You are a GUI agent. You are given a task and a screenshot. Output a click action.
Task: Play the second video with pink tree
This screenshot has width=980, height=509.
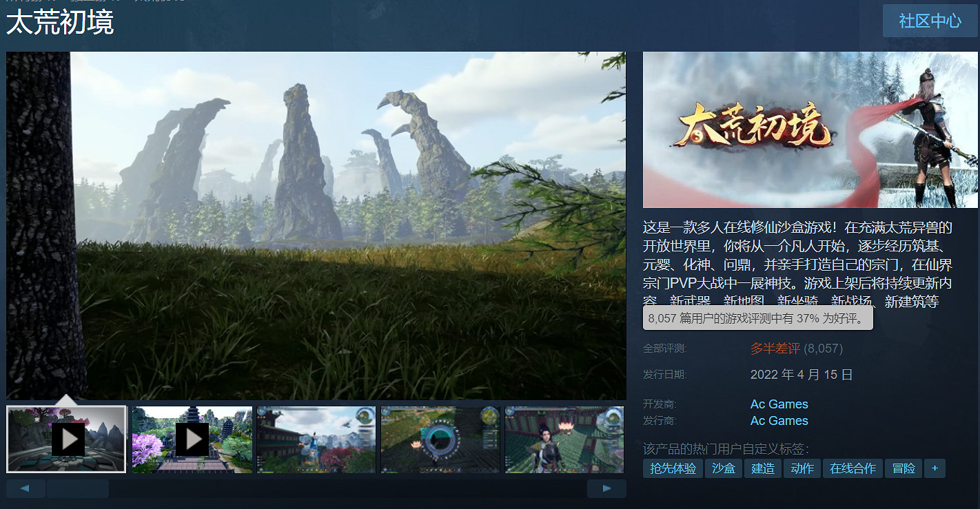click(192, 439)
